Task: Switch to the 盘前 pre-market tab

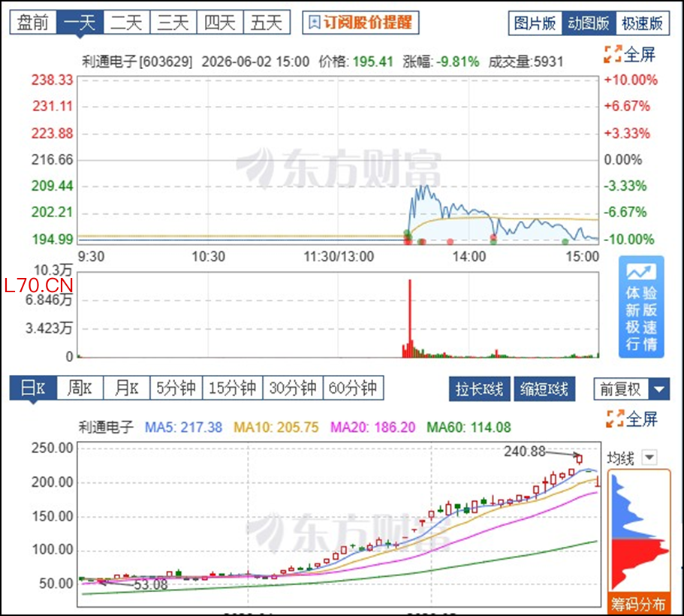Action: [33, 23]
